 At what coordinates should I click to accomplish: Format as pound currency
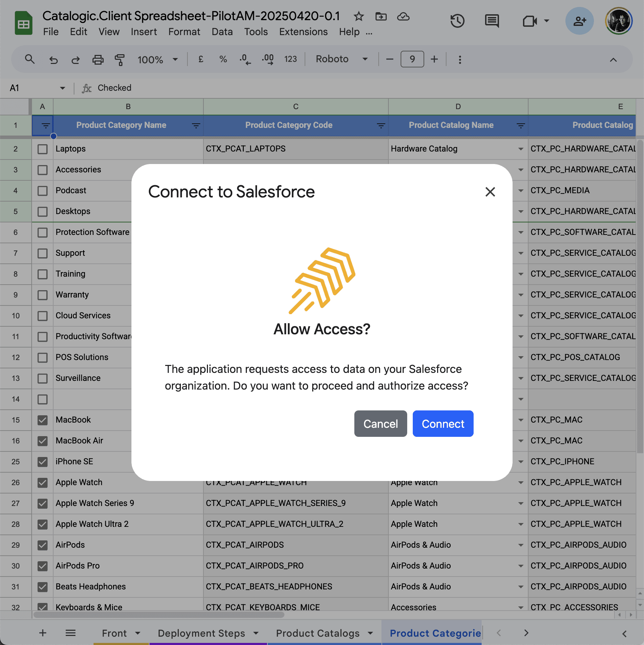[x=201, y=59]
